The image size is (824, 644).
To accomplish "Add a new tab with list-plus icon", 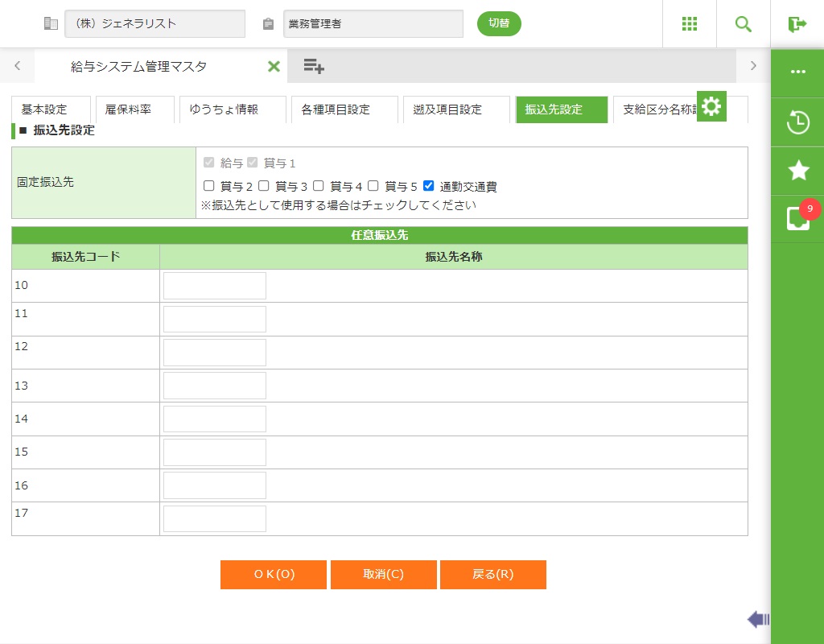I will point(314,66).
